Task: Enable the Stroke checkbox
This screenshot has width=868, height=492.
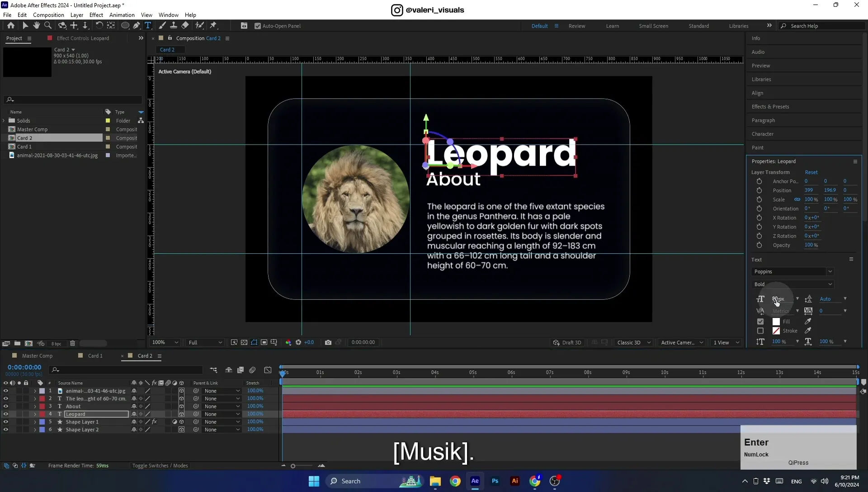Action: 760,331
